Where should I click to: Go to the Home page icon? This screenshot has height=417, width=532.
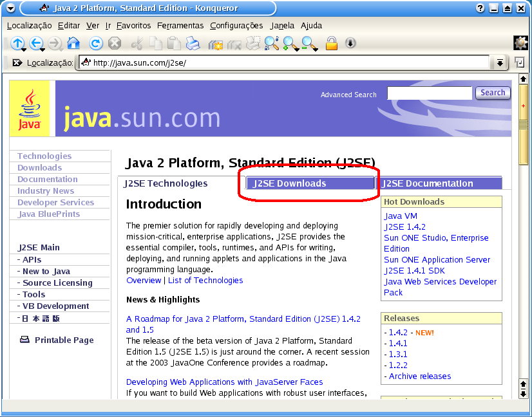click(73, 43)
